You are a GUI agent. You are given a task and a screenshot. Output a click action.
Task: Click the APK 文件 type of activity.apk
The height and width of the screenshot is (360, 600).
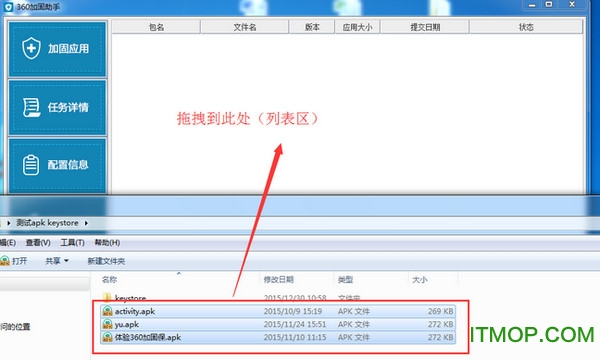coord(354,311)
